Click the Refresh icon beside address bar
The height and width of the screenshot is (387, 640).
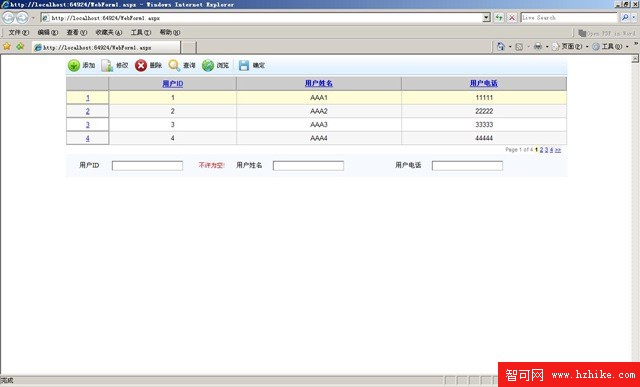(x=499, y=18)
